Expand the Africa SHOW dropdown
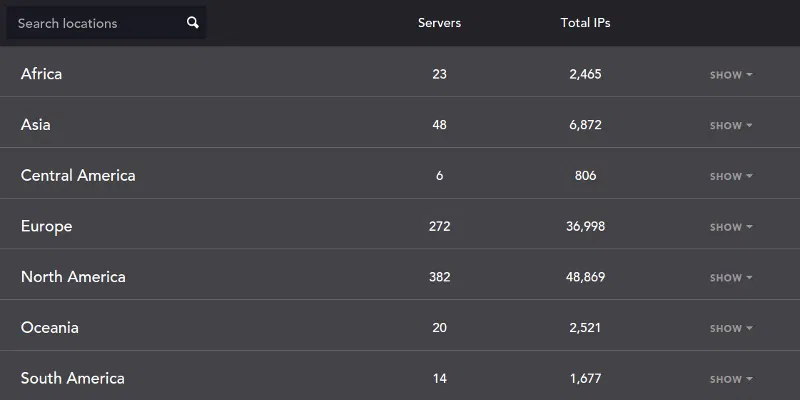This screenshot has height=400, width=800. click(731, 75)
